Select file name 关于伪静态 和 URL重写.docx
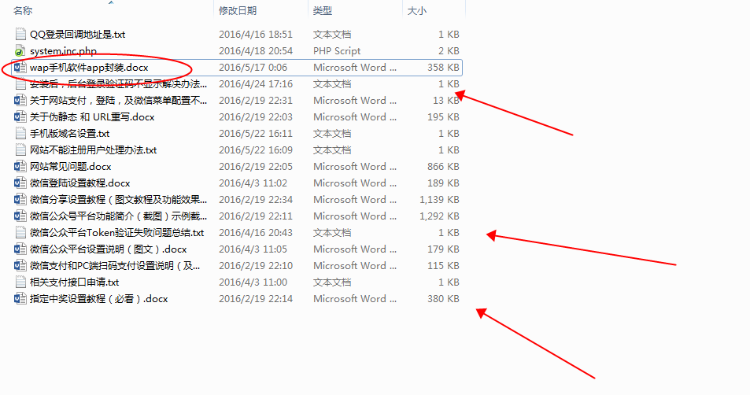Viewport: 750px width, 395px height. [x=92, y=117]
